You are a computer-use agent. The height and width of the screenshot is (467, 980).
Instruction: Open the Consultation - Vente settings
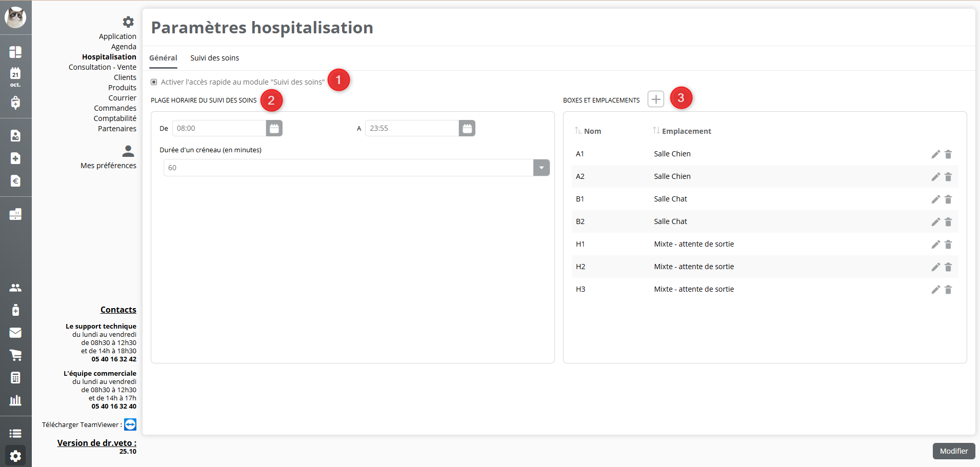coord(103,67)
